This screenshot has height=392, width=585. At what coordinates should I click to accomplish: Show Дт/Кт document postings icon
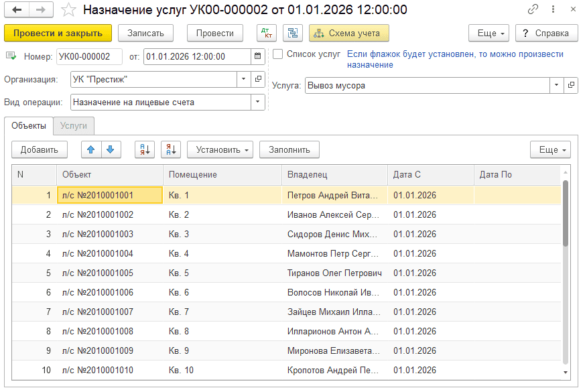[267, 34]
